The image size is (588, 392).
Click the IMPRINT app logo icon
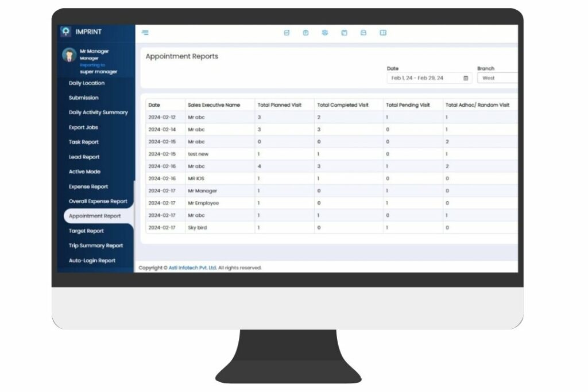point(65,32)
